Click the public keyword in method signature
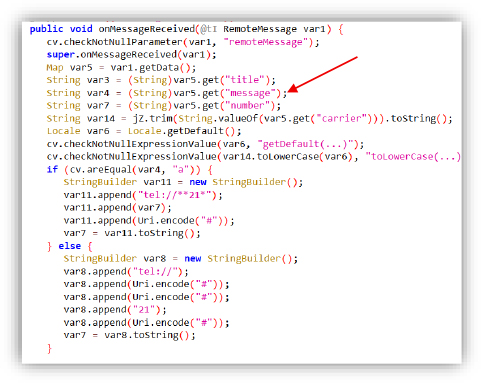The image size is (481, 383). point(46,29)
